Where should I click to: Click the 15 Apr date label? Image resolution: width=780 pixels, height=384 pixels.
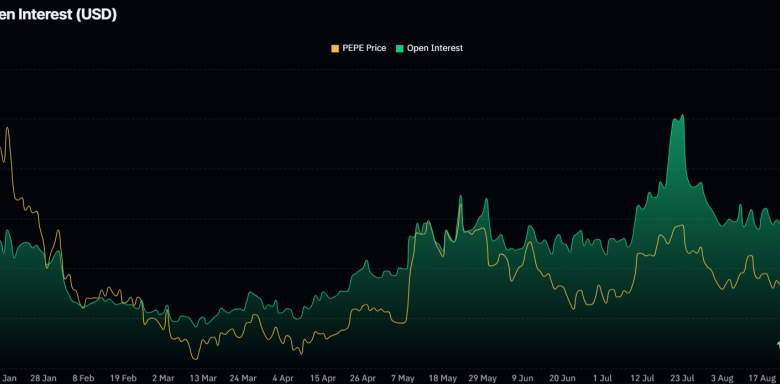[x=323, y=379]
